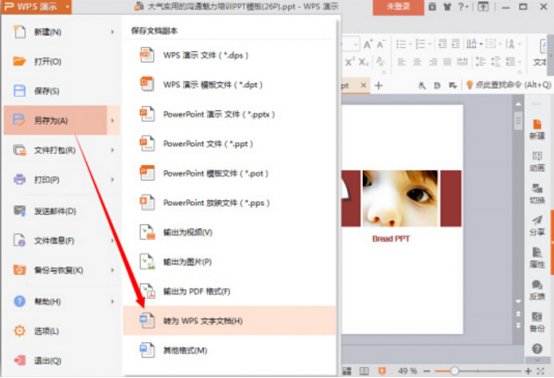Switch to reading view book icon
Viewport: 554px width, 378px height.
[x=364, y=371]
